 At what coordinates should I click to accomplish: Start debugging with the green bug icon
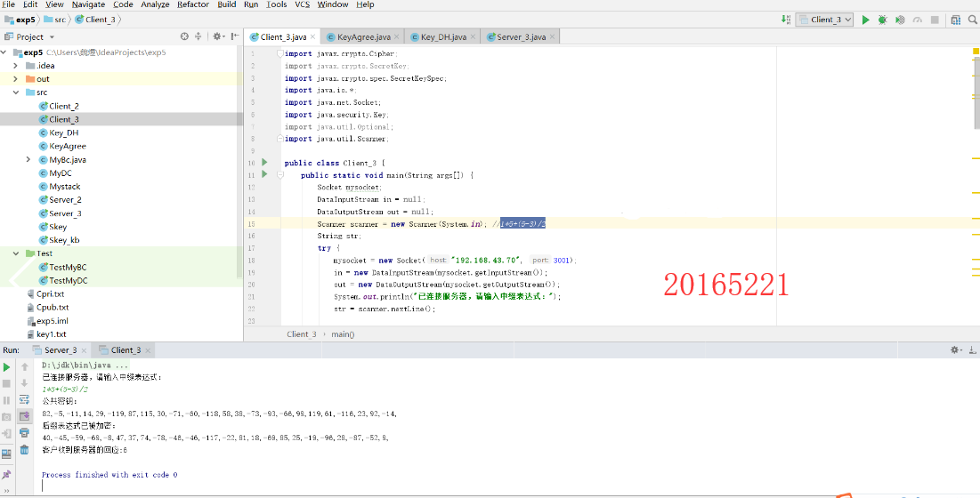point(882,20)
